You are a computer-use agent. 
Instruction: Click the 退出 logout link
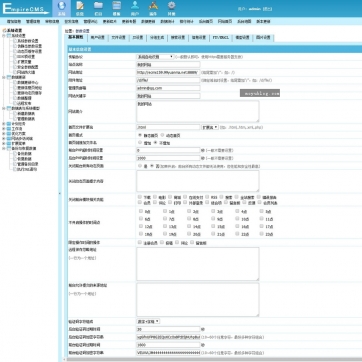[267, 9]
